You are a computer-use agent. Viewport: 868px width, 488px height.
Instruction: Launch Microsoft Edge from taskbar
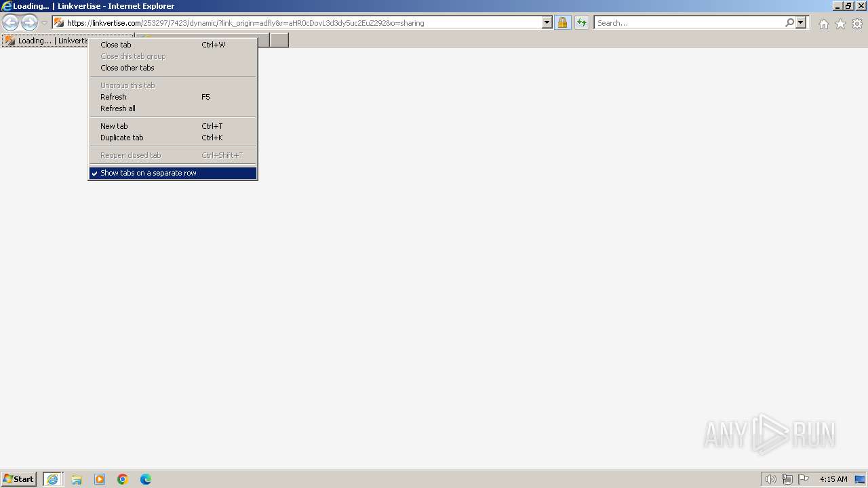click(146, 479)
